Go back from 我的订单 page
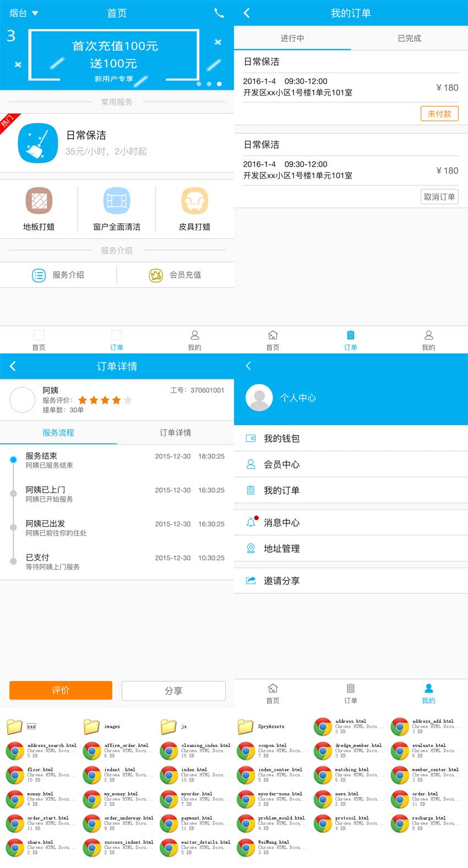Screen dimensions: 468x868 247,13
